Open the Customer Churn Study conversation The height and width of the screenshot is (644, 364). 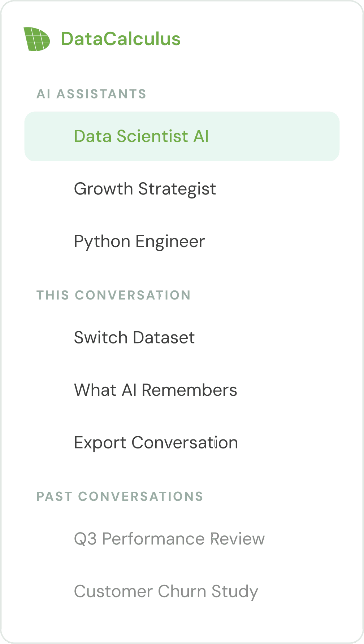coord(182,591)
